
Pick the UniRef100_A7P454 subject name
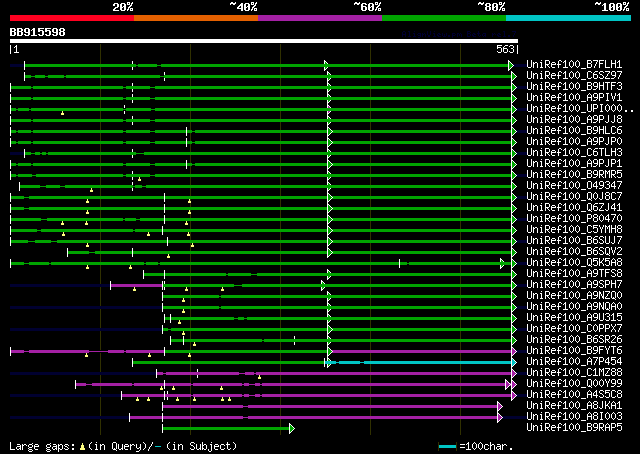coord(574,362)
